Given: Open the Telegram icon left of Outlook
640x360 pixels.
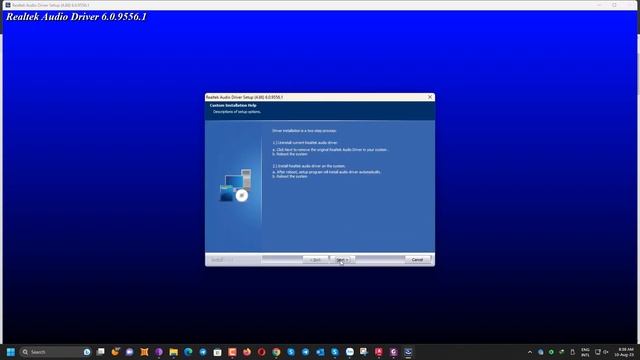Looking at the screenshot, I should [305, 352].
